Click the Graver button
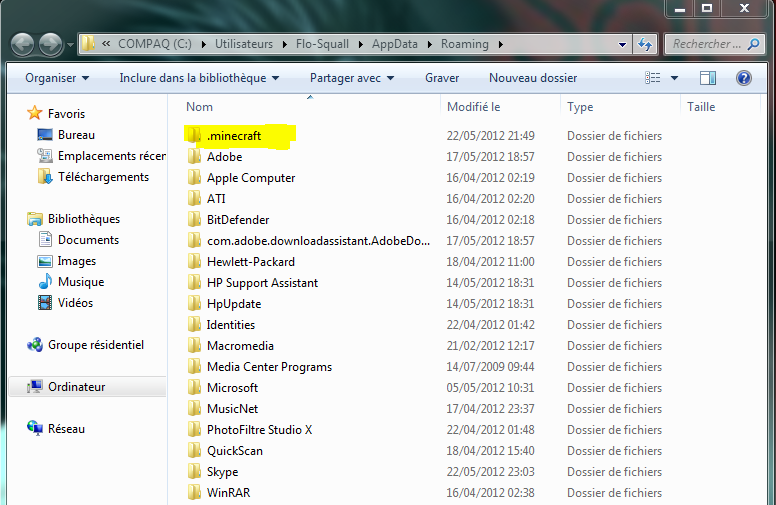 tap(442, 78)
